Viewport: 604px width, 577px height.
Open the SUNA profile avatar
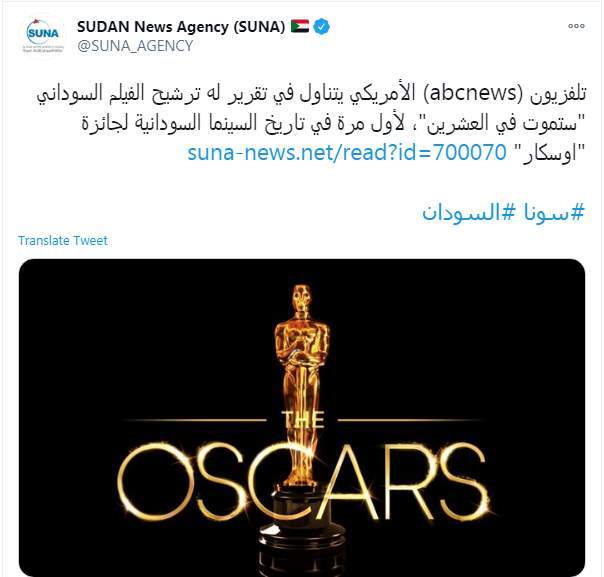(43, 35)
